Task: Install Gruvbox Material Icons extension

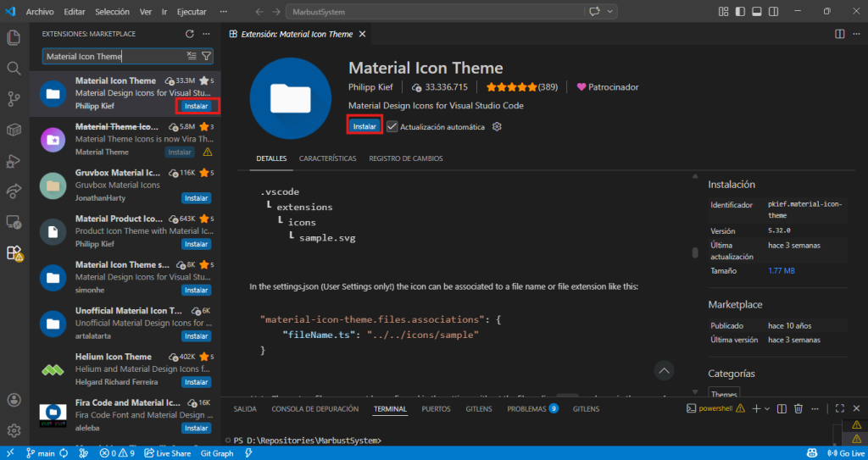Action: coord(196,198)
